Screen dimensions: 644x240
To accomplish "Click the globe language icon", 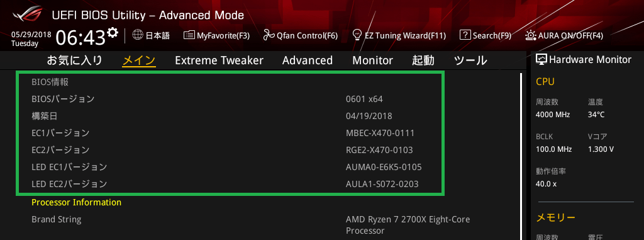I will tap(138, 35).
